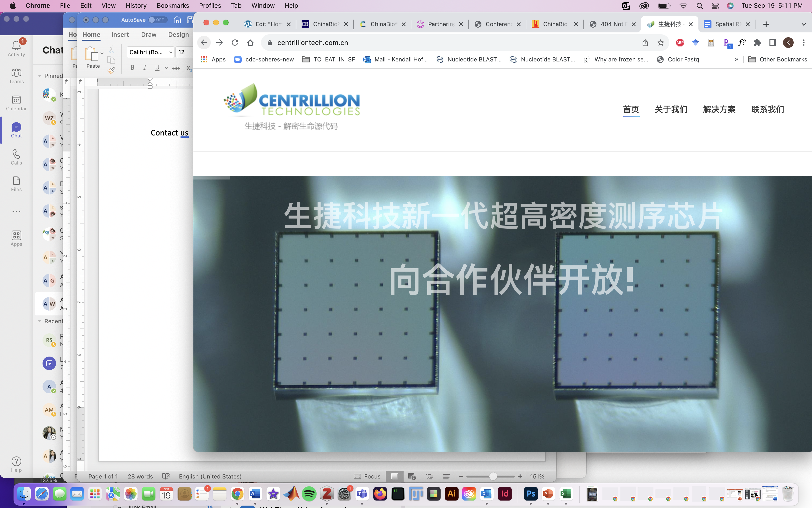Open Chrome side panel icon
This screenshot has height=508, width=812.
click(x=773, y=43)
